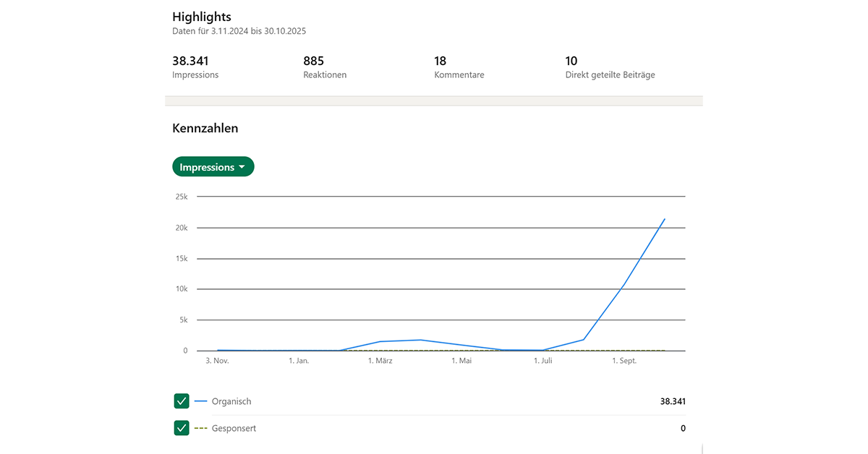Click the 25k y-axis label
The height and width of the screenshot is (454, 868).
180,197
